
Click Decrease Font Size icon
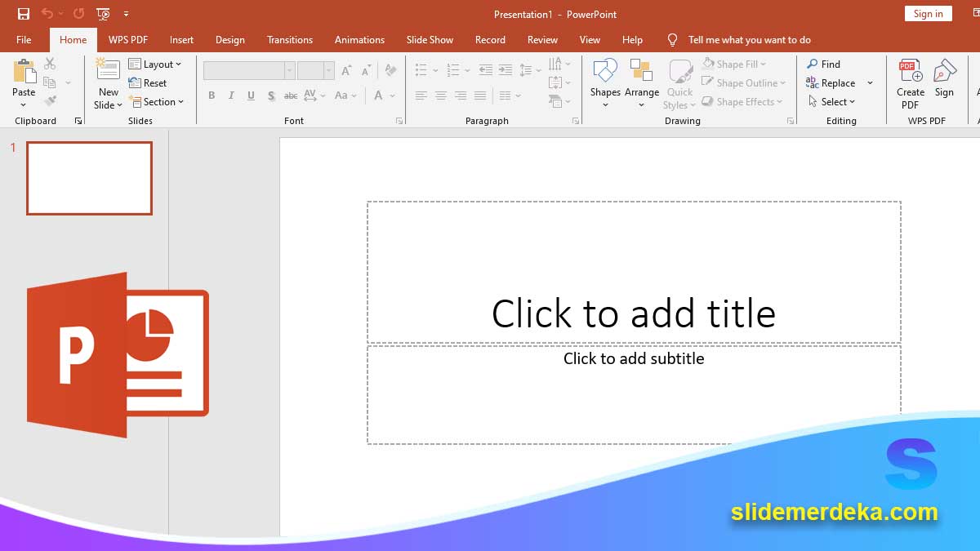[364, 71]
